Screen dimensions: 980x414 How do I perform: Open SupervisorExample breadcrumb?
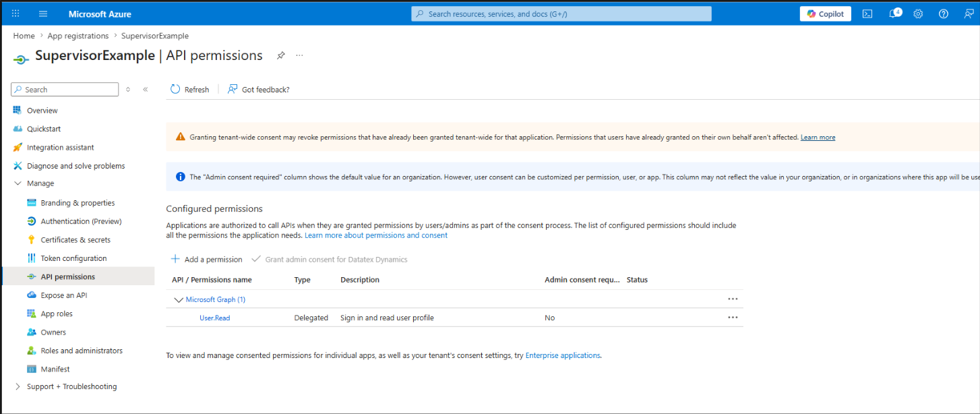[155, 36]
